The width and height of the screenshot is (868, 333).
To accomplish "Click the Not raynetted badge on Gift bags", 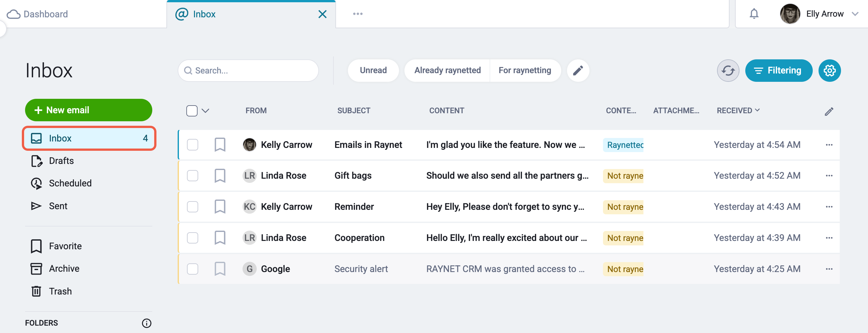I will click(623, 176).
